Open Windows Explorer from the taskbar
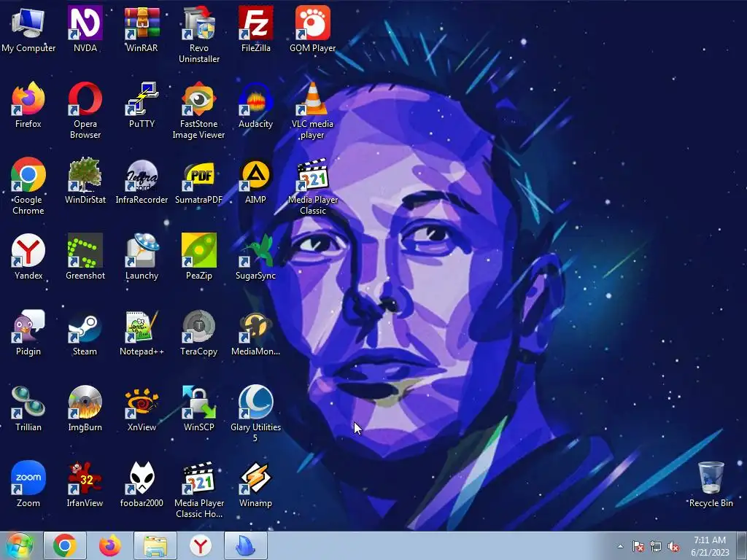This screenshot has width=747, height=560. click(x=155, y=545)
